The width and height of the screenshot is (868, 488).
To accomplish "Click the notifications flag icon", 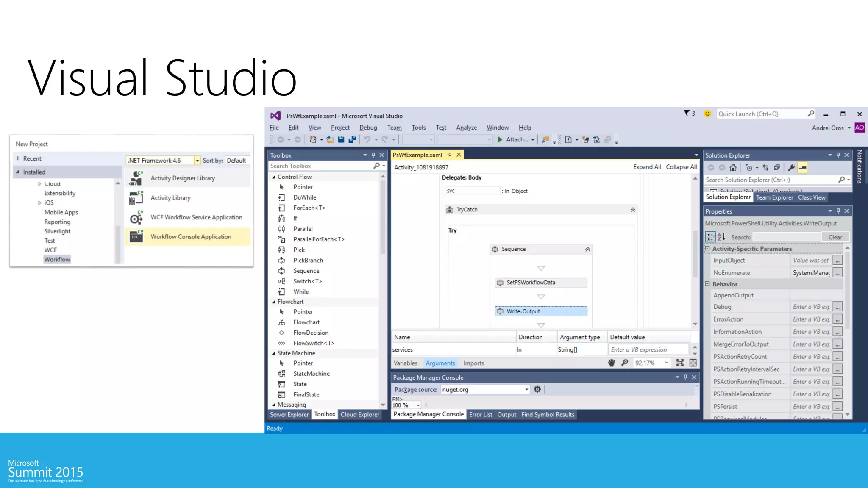I will click(687, 113).
